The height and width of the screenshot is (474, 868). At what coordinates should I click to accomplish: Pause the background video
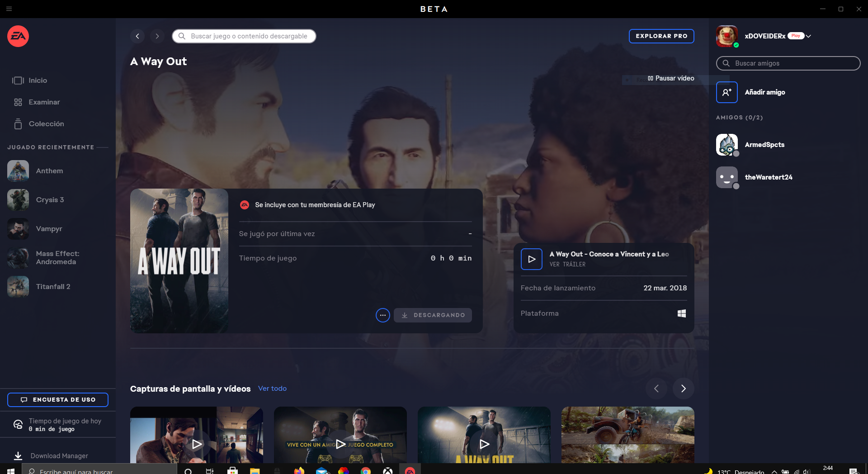671,78
